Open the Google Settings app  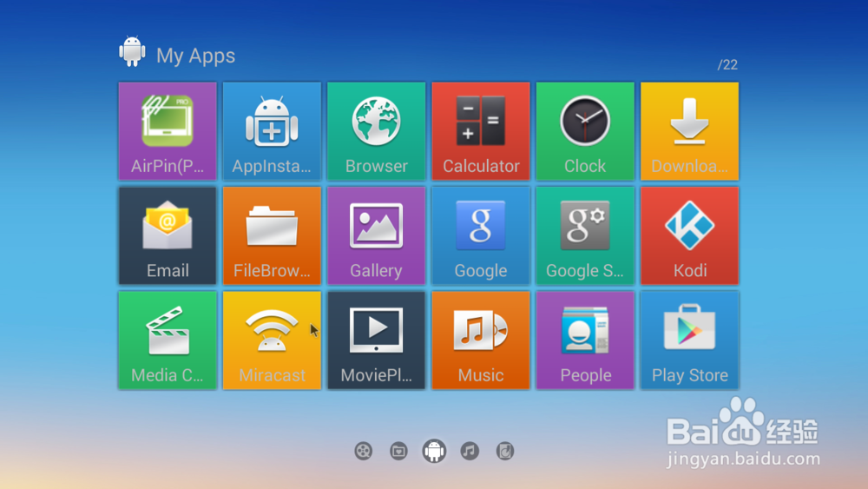point(585,236)
